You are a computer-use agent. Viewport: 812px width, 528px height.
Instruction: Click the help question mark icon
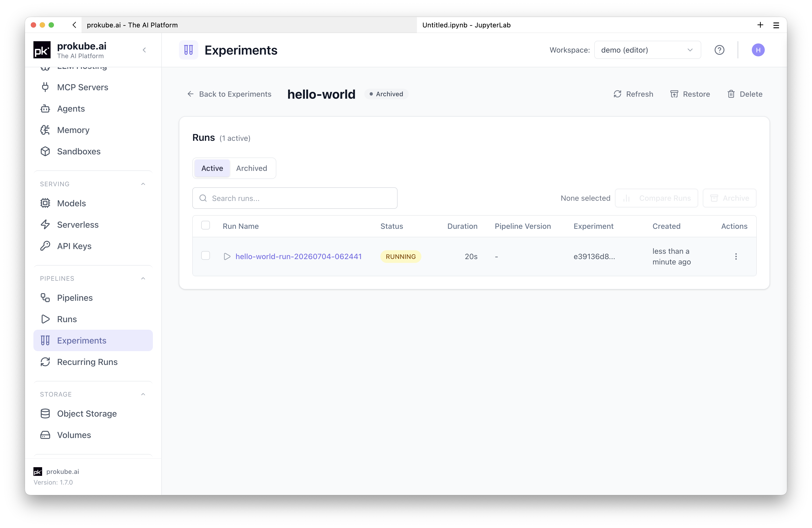pyautogui.click(x=719, y=50)
